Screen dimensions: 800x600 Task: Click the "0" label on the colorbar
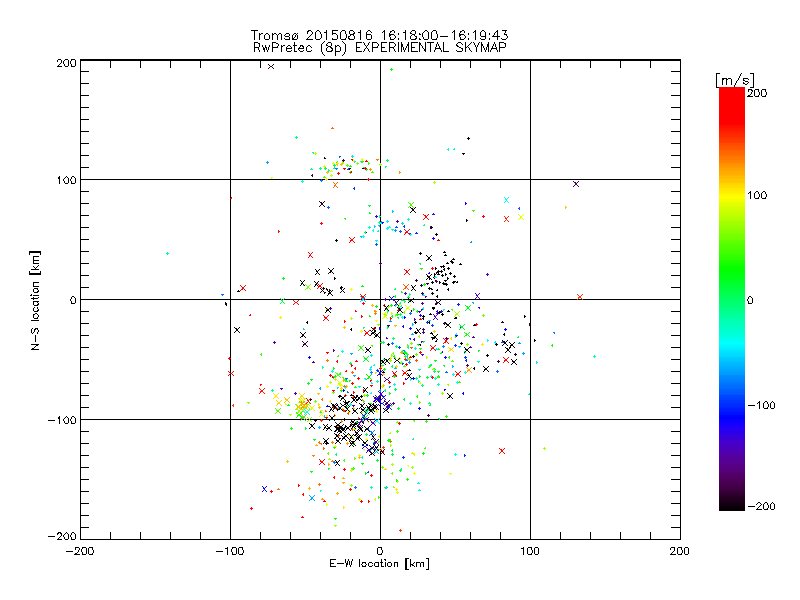pyautogui.click(x=750, y=300)
